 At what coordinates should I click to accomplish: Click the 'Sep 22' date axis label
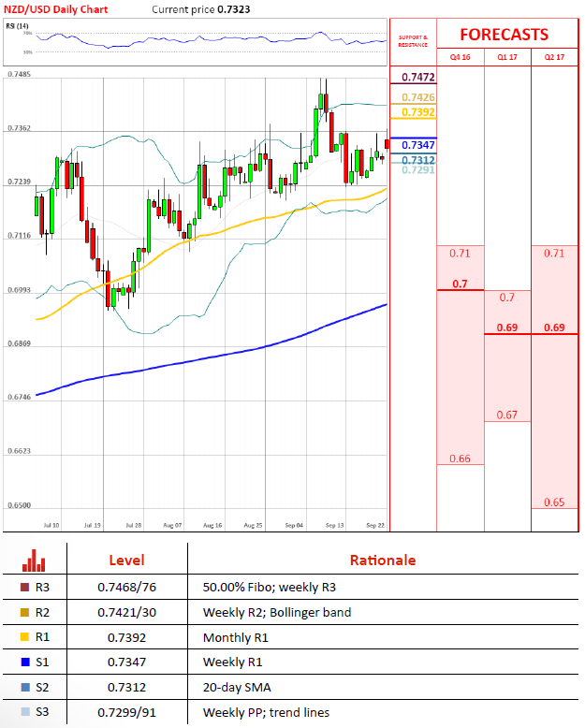[x=375, y=525]
